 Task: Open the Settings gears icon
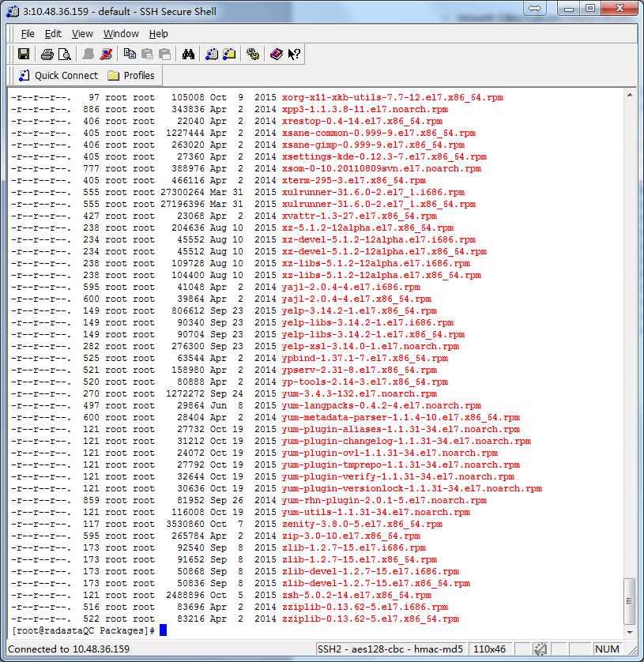[253, 54]
